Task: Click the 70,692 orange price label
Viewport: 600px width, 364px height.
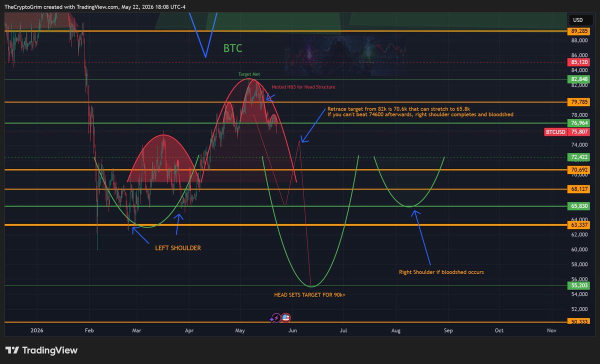Action: (x=580, y=170)
